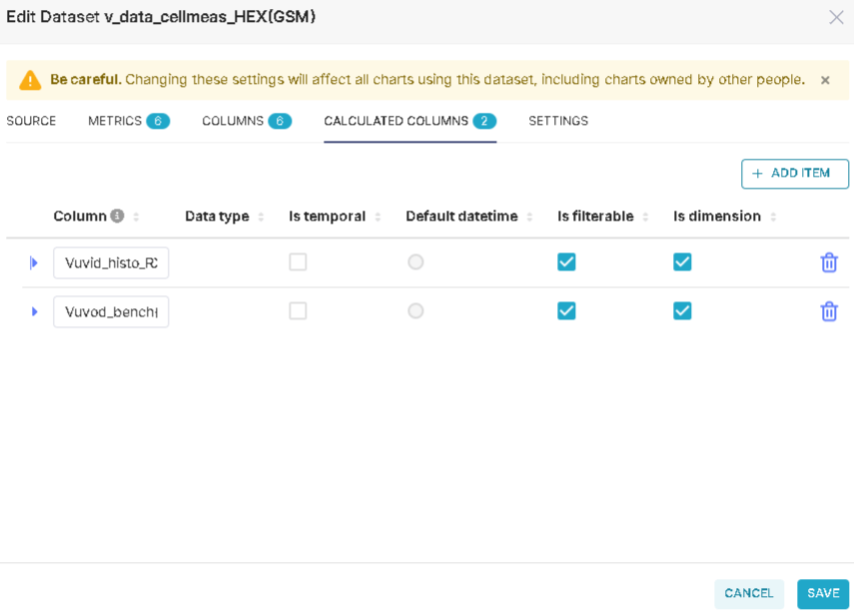Sort by the Is filterable column

point(645,218)
